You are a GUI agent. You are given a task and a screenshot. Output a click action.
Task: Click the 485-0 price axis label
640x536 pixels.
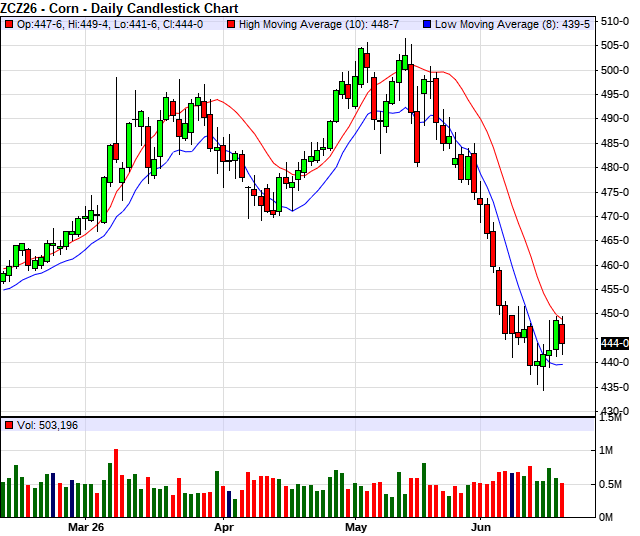[614, 143]
